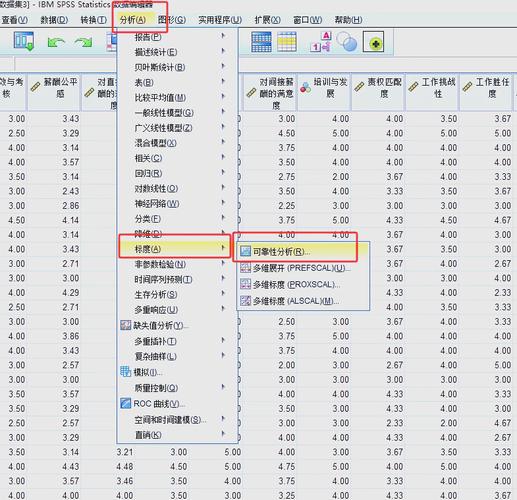This screenshot has height=500, width=517.
Task: Click the 模拟 menu icon
Action: pos(125,372)
